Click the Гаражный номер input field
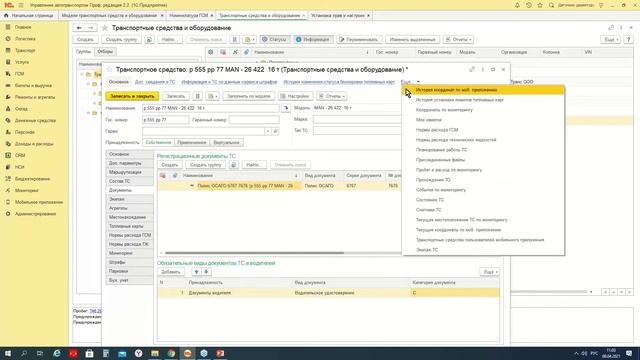 254,120
